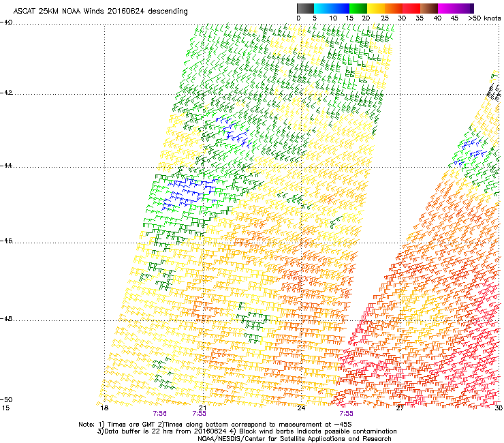
Task: Click the '>50 knots' legend label
Action: (x=484, y=18)
